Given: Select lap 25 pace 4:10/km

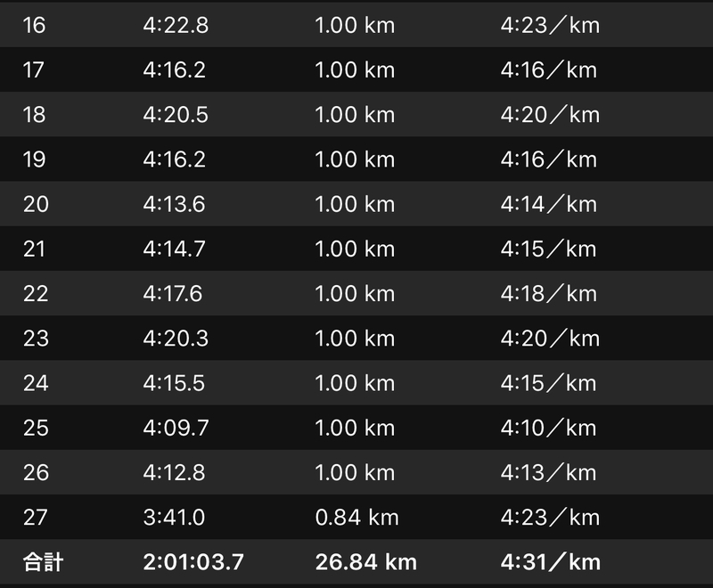Looking at the screenshot, I should point(548,428).
